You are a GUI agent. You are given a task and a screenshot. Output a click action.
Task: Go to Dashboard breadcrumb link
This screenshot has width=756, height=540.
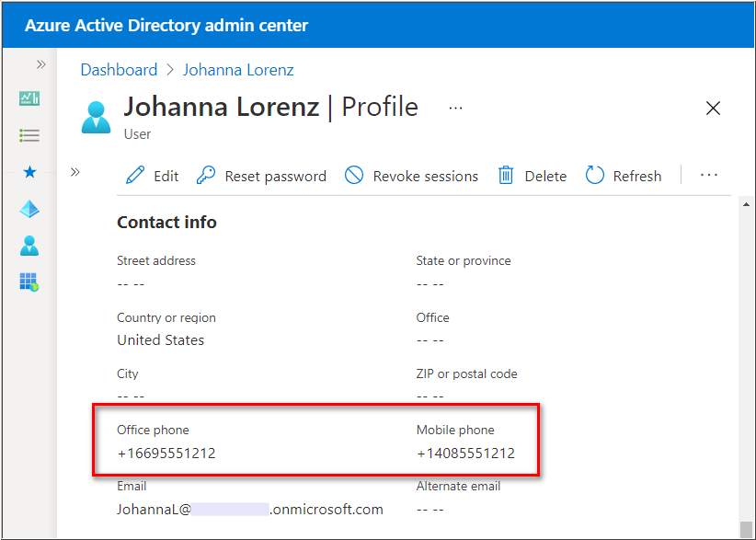point(119,70)
